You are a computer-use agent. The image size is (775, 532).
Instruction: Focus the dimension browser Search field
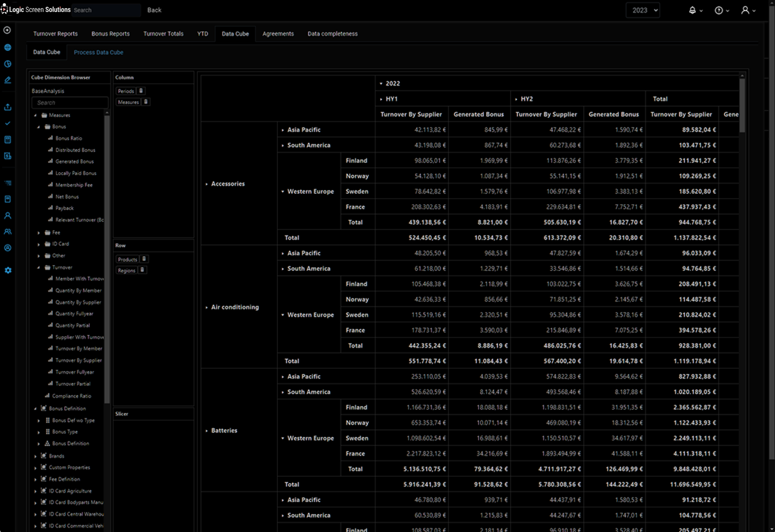[x=70, y=102]
